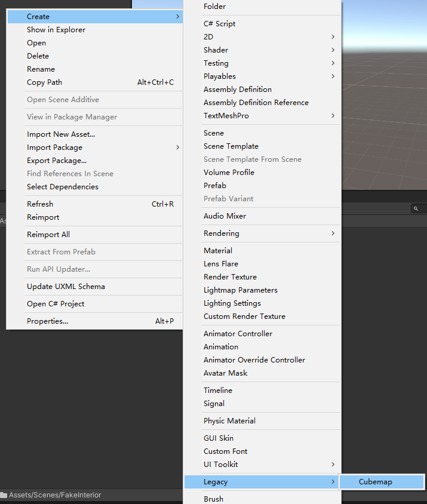Click the Project search magnifier icon
Viewport: 427px width, 504px height.
tap(416, 208)
